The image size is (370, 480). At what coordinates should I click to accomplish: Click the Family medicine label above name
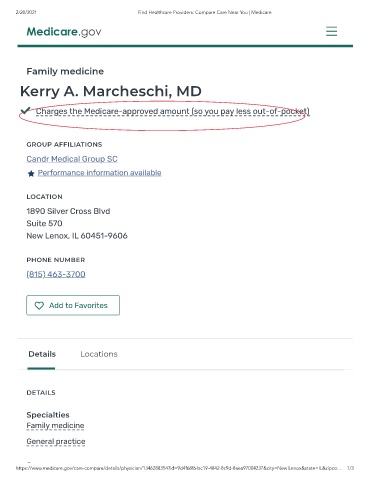coord(65,71)
